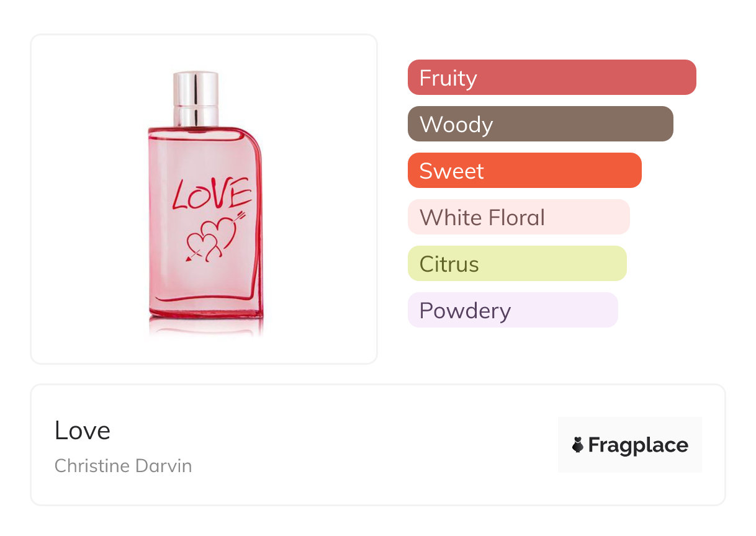Image resolution: width=756 pixels, height=536 pixels.
Task: Click the Fragplace bottle logo icon
Action: pos(578,445)
